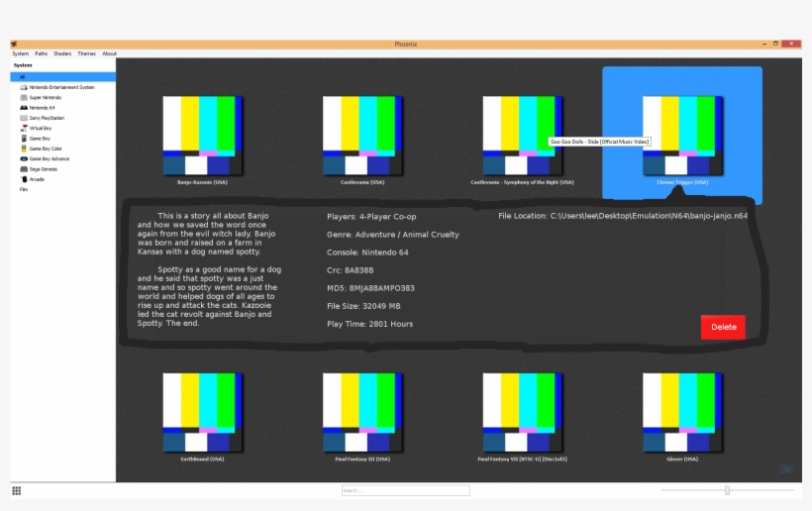Click the "Players: 4-Player Co-op" line

[371, 217]
